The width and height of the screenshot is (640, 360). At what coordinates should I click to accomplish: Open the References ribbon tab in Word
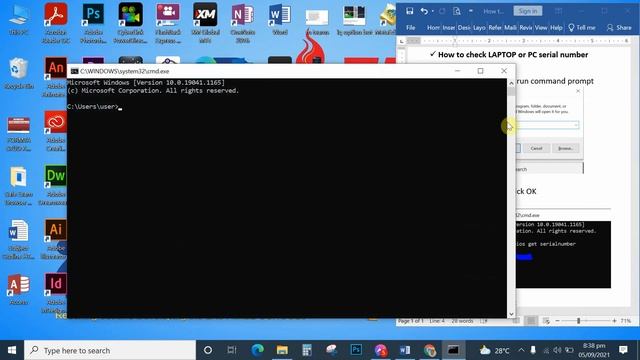click(495, 28)
